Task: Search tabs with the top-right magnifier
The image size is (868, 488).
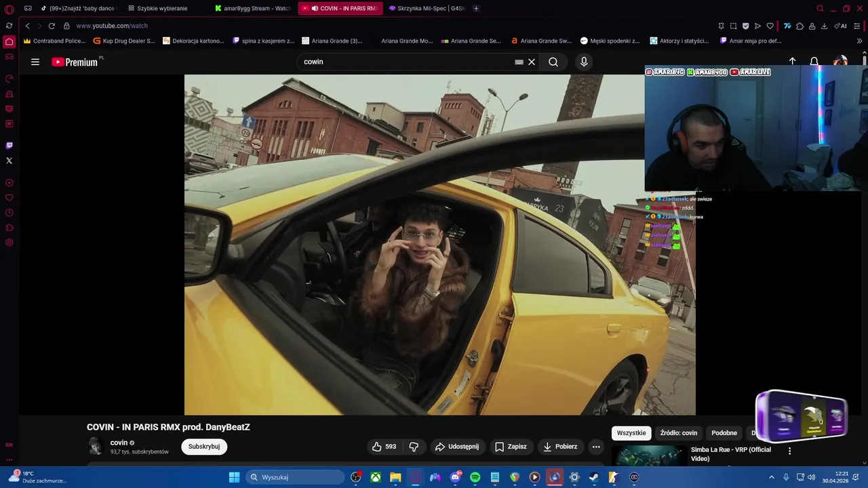Action: pyautogui.click(x=820, y=9)
